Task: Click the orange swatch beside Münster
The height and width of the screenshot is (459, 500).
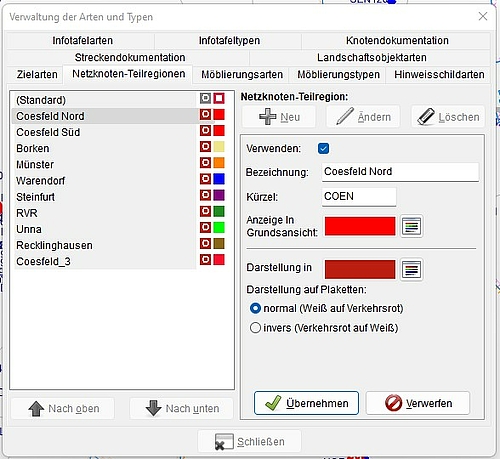Action: 219,163
